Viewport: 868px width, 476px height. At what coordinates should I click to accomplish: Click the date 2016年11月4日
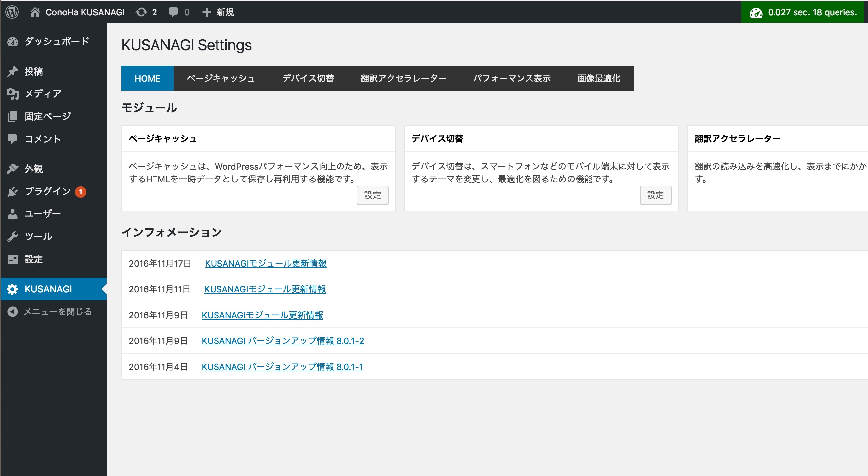point(158,367)
